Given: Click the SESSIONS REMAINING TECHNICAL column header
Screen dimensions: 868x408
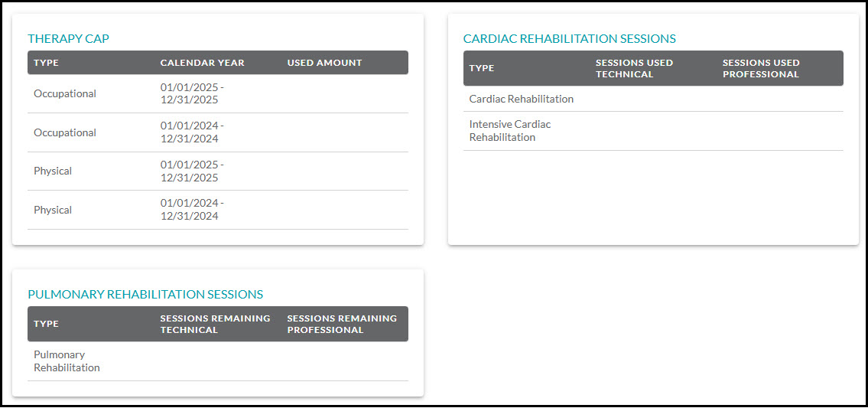Looking at the screenshot, I should (x=215, y=324).
